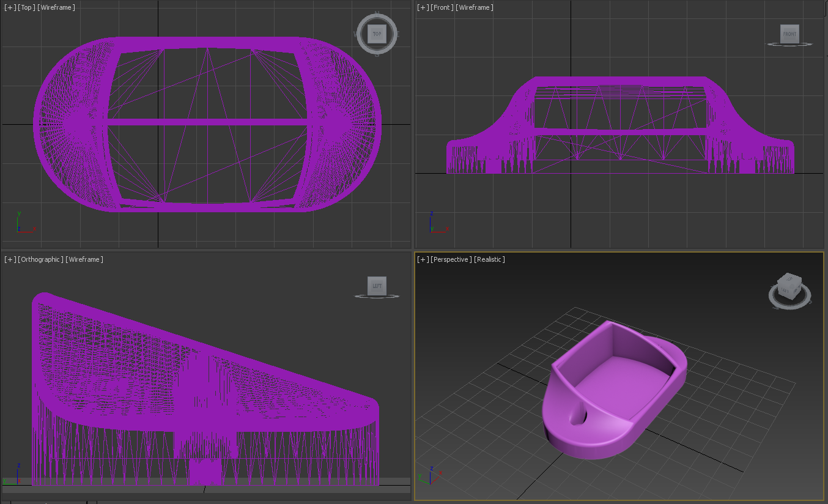828x504 pixels.
Task: Click the horizontal scrollbar below the Orthographic viewport
Action: click(x=205, y=489)
